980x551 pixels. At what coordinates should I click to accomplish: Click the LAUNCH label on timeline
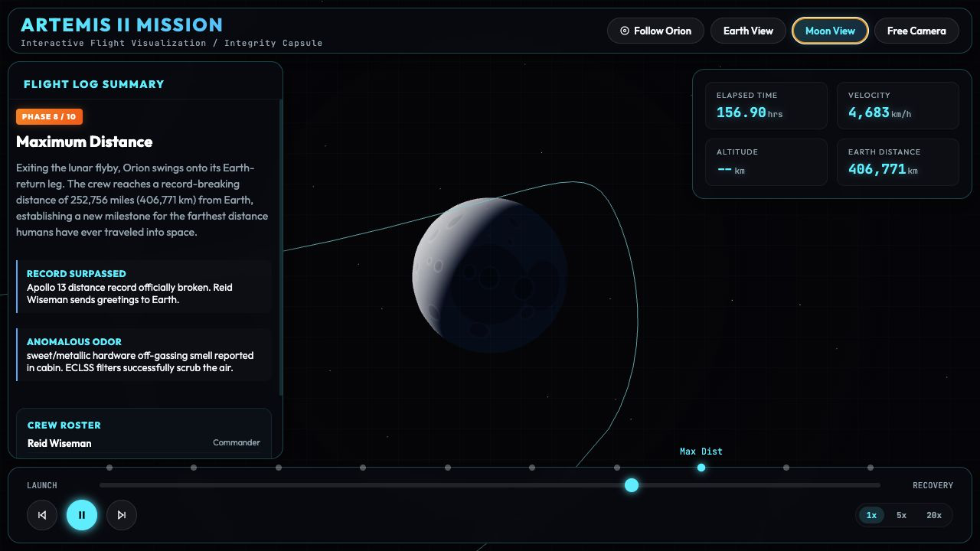42,485
